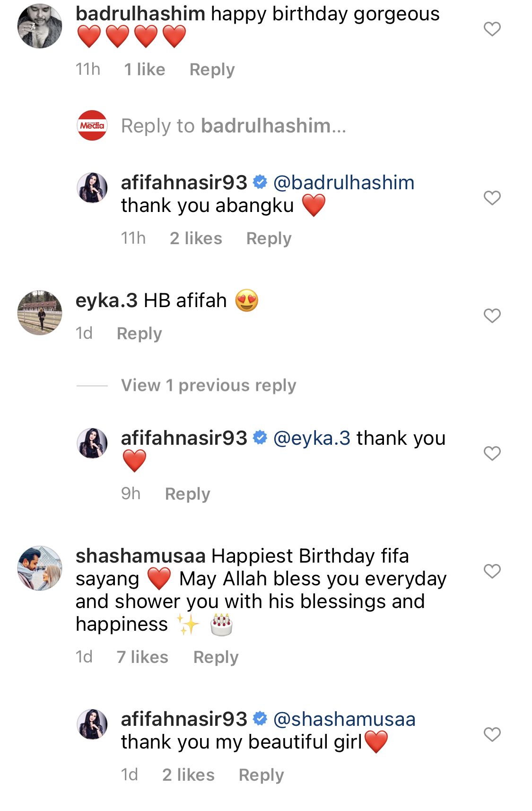The width and height of the screenshot is (532, 811).
Task: Open eyka.3's profile avatar
Action: (40, 313)
